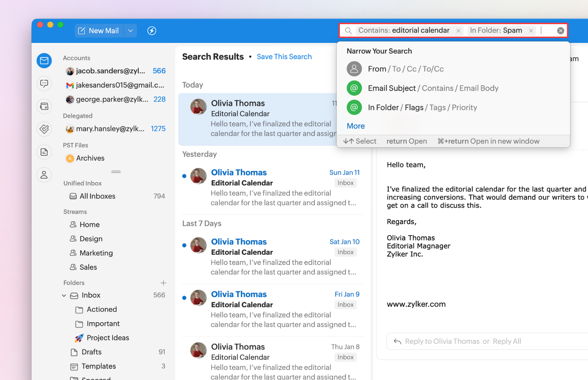Screen dimensions: 588x380
Task: Narrow search by In Folder / Flags
Action: (x=453, y=108)
